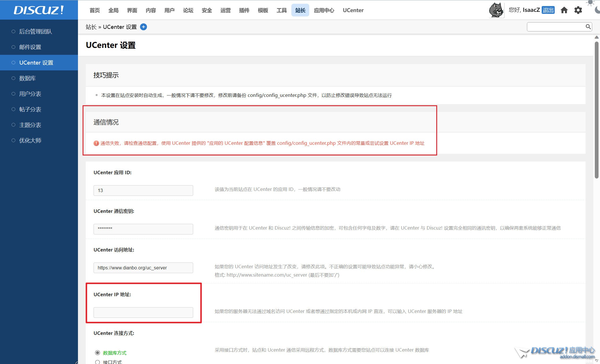The image size is (600, 364).
Task: Open 优化大师 sidebar item
Action: point(30,140)
